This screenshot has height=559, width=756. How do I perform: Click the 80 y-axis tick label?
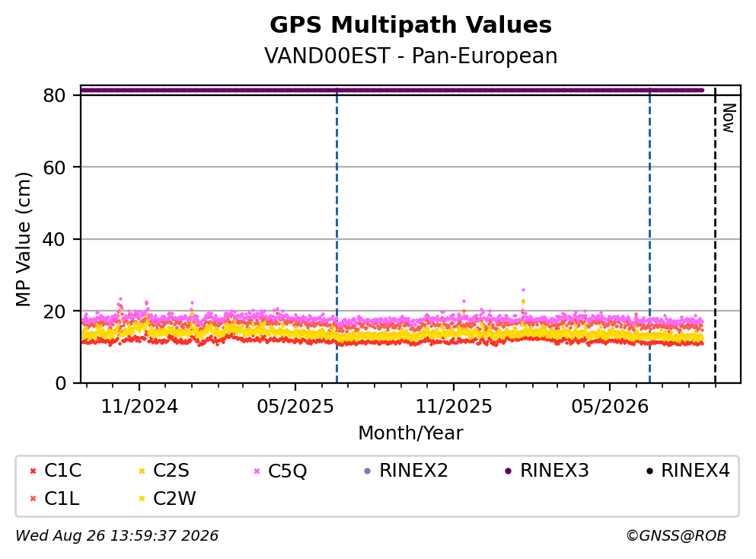click(54, 95)
